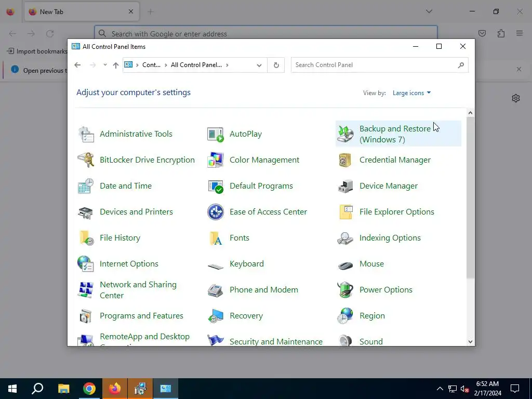
Task: Open the Fonts folder icon
Action: [216, 238]
